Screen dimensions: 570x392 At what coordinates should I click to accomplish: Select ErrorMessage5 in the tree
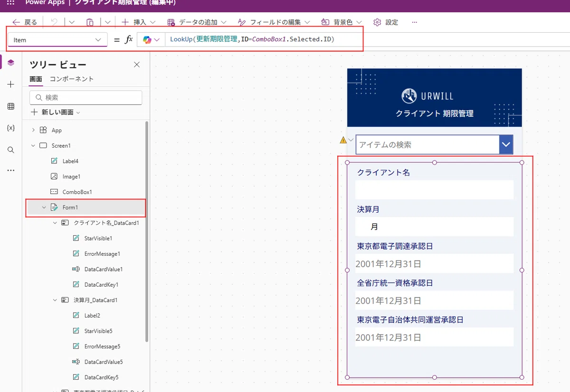click(x=102, y=346)
